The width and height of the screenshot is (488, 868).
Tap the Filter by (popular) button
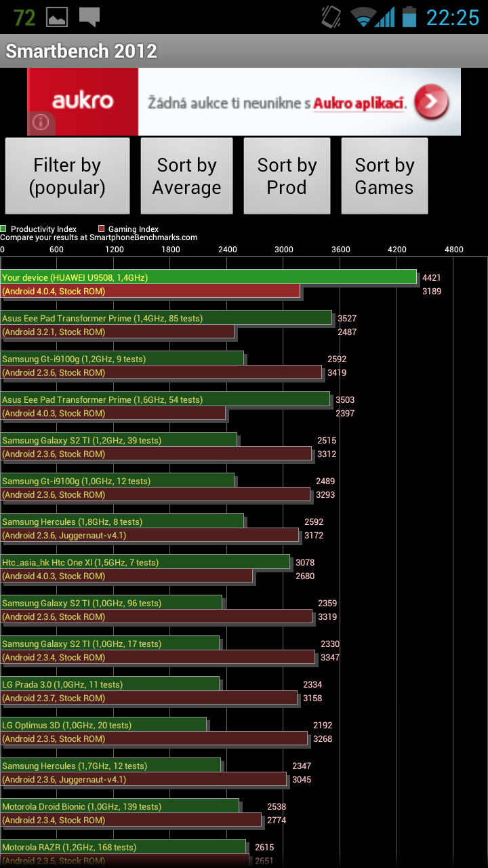pos(67,176)
